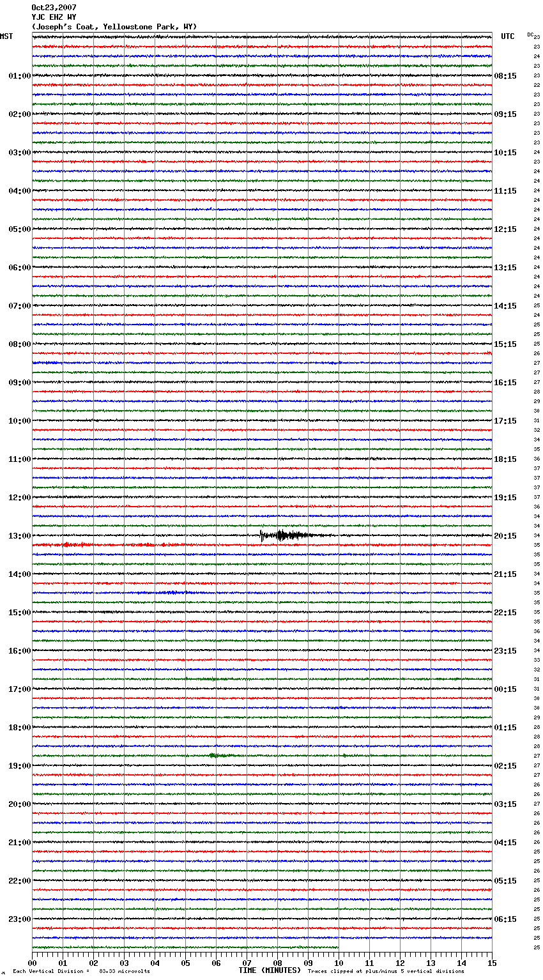
Task: Click the 'TIME (MINUTES)' axis title
Action: 270,970
